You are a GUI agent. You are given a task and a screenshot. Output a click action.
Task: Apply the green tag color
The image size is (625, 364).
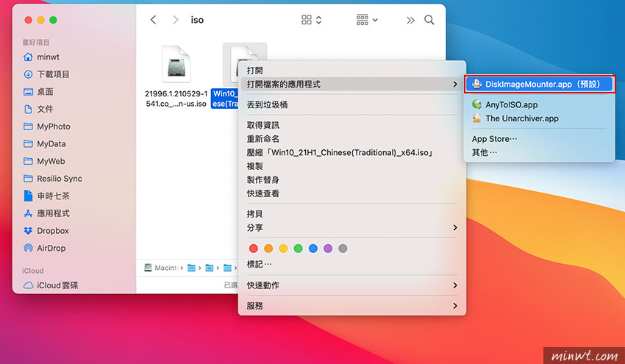(x=298, y=249)
